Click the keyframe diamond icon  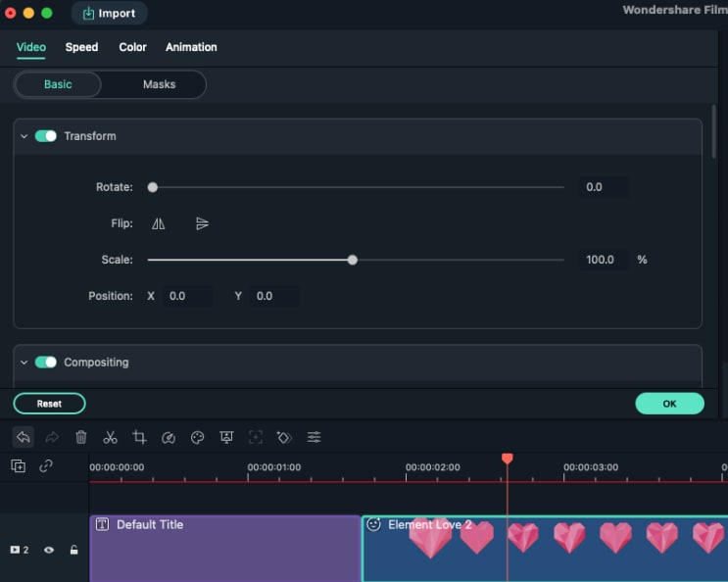click(x=284, y=437)
